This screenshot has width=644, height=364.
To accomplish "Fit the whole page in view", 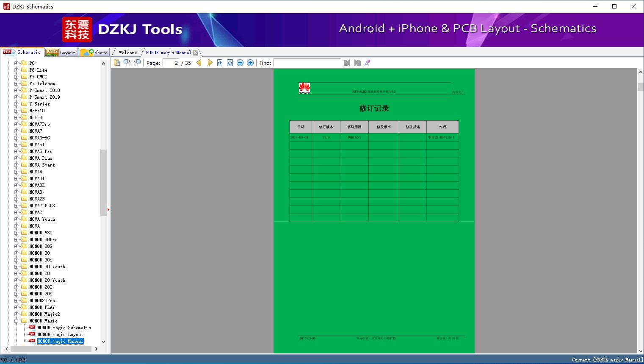I will (230, 63).
